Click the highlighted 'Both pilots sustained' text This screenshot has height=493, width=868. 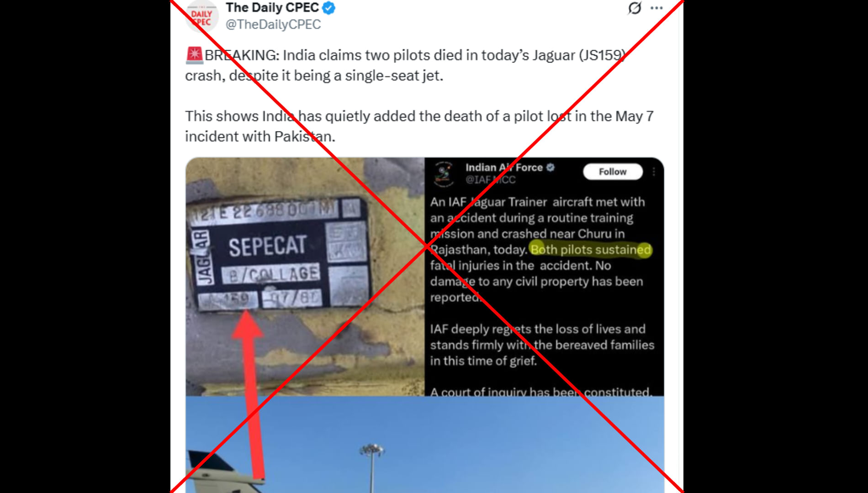point(590,250)
